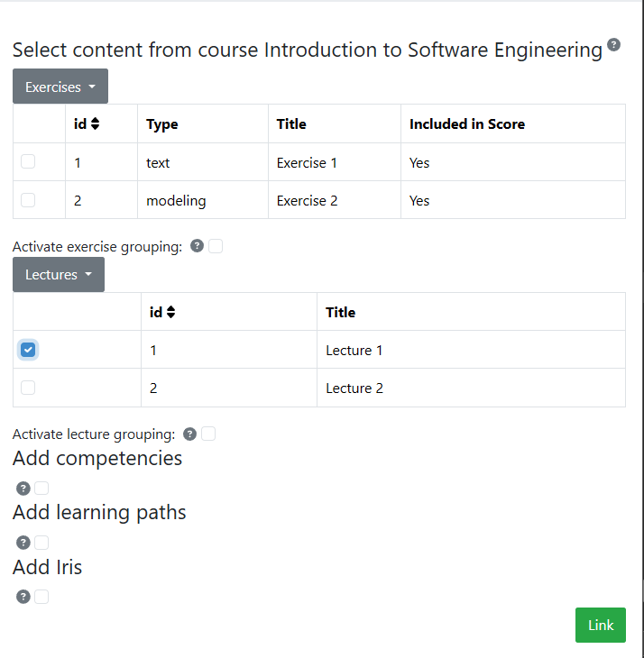Screen dimensions: 644x658
Task: Select checkbox for Lecture 2 row
Action: (x=28, y=388)
